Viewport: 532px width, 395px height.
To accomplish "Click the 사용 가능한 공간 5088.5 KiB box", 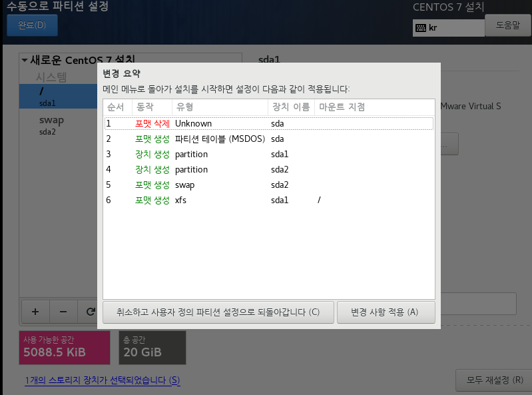I will [65, 348].
